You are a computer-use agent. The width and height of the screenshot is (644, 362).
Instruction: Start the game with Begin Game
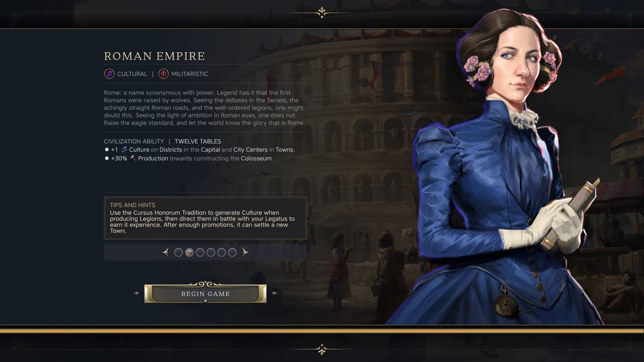click(205, 294)
